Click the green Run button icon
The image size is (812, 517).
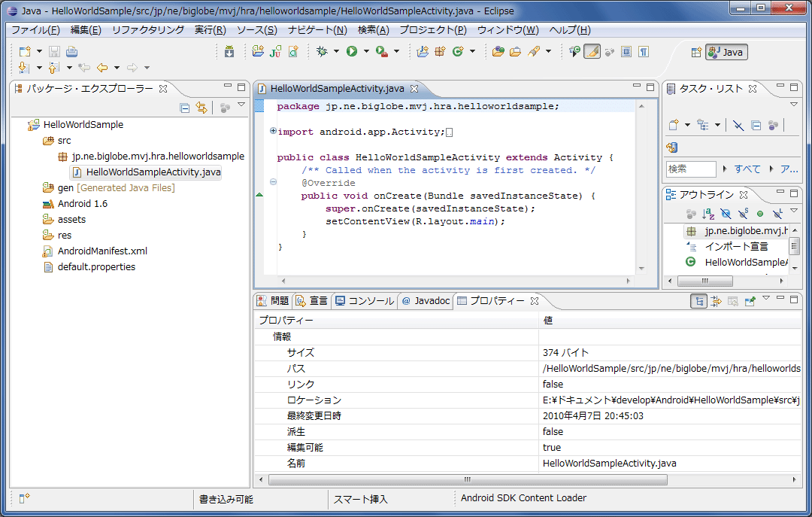[x=352, y=51]
